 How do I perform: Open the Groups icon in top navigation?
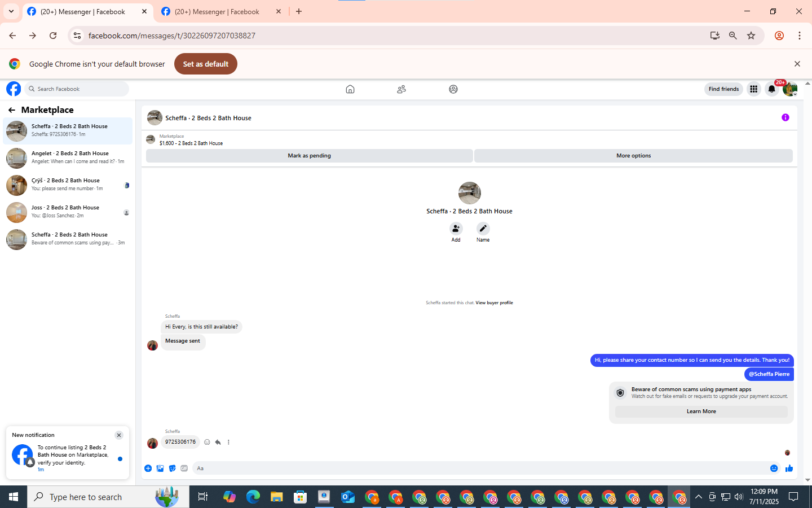click(453, 89)
